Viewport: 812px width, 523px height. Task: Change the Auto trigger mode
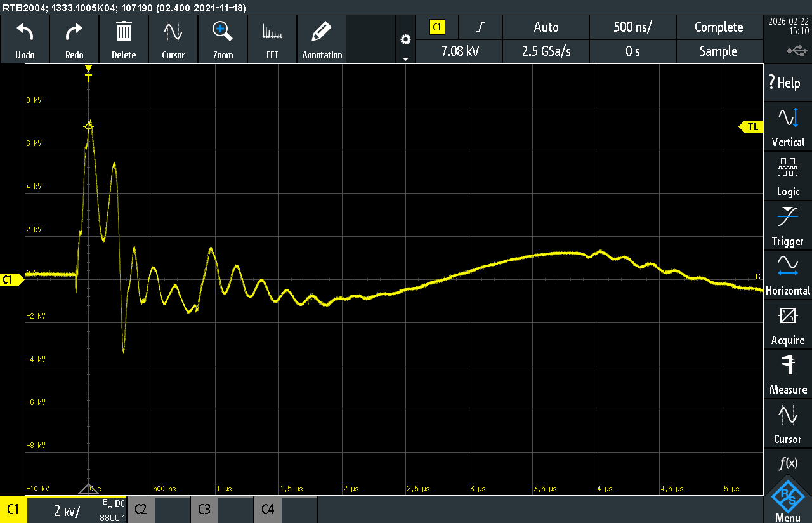tap(546, 27)
